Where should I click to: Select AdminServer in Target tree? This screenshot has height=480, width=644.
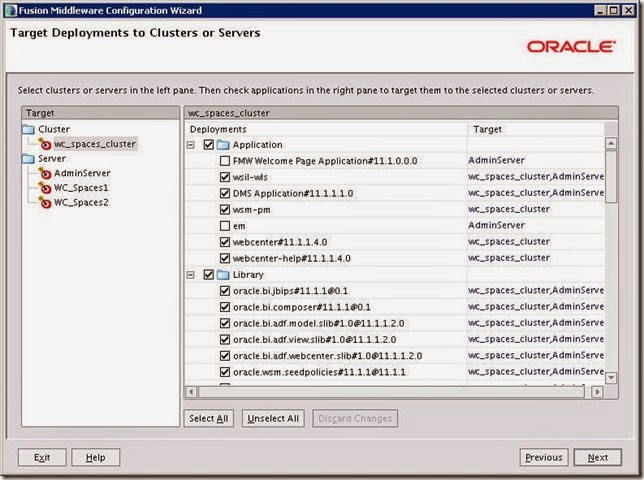(x=82, y=173)
